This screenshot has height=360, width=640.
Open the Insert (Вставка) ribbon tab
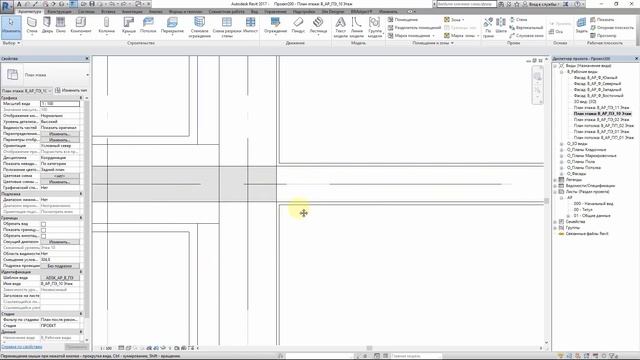108,11
